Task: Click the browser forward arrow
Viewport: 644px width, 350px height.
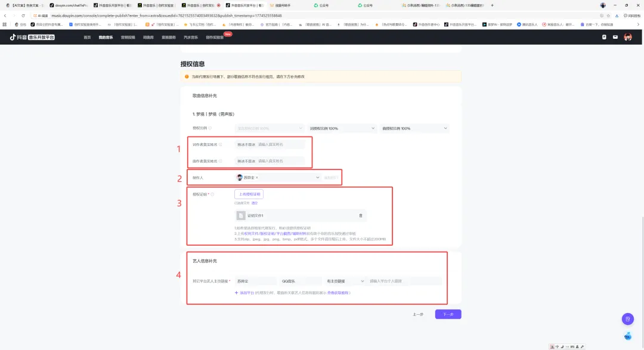Action: [14, 16]
